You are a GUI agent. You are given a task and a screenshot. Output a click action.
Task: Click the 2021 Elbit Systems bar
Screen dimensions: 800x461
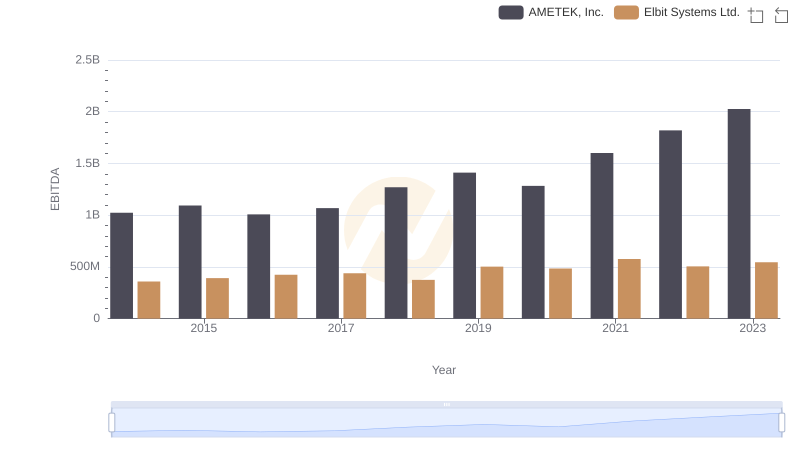pyautogui.click(x=629, y=289)
